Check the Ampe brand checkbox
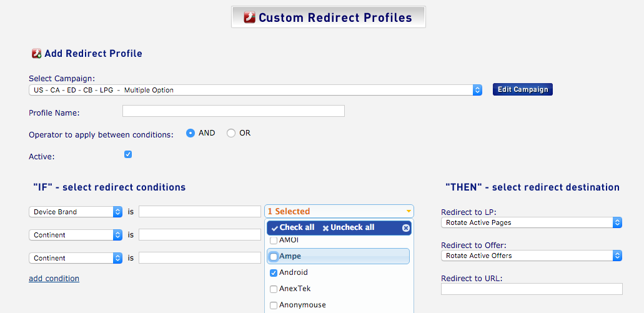 [274, 256]
